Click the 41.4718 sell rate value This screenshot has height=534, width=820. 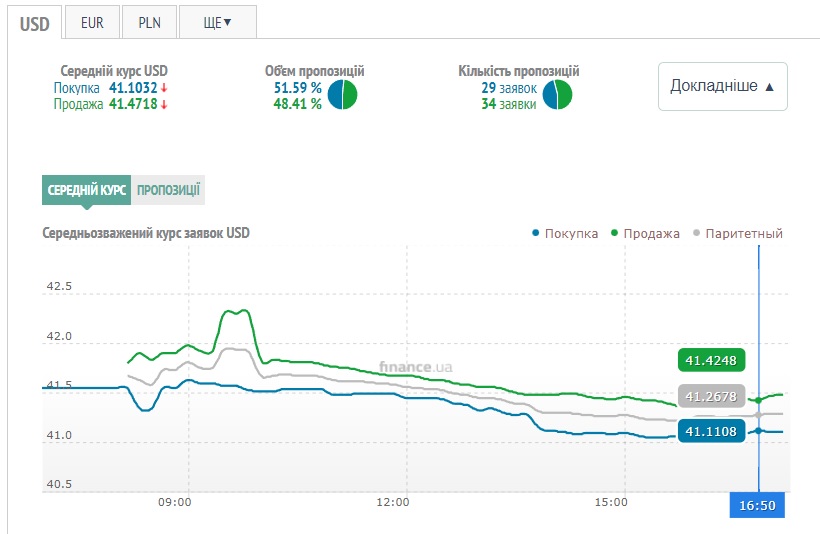[x=132, y=104]
